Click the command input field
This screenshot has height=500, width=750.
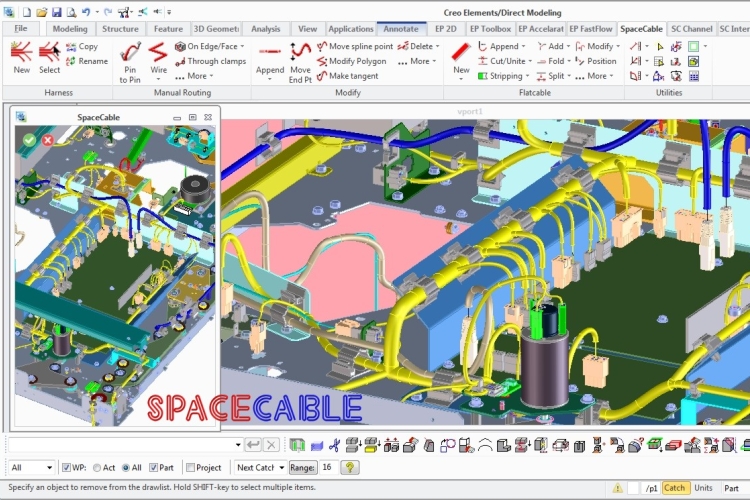click(125, 445)
